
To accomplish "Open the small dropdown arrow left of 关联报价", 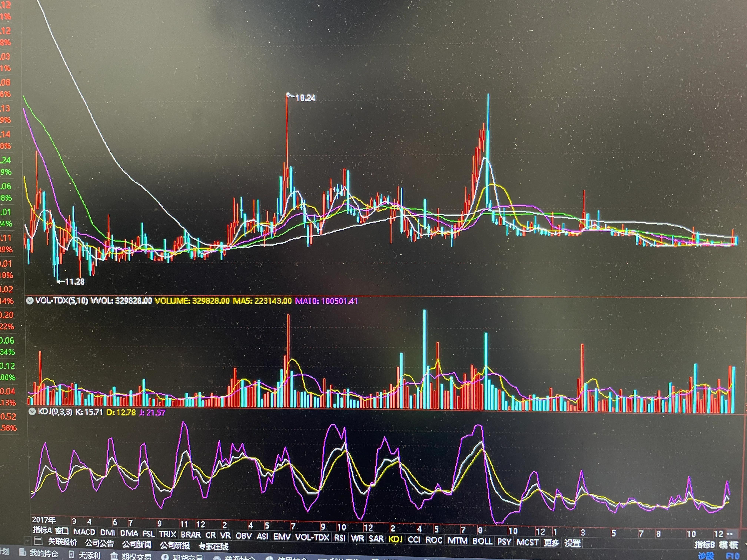I will click(x=28, y=541).
